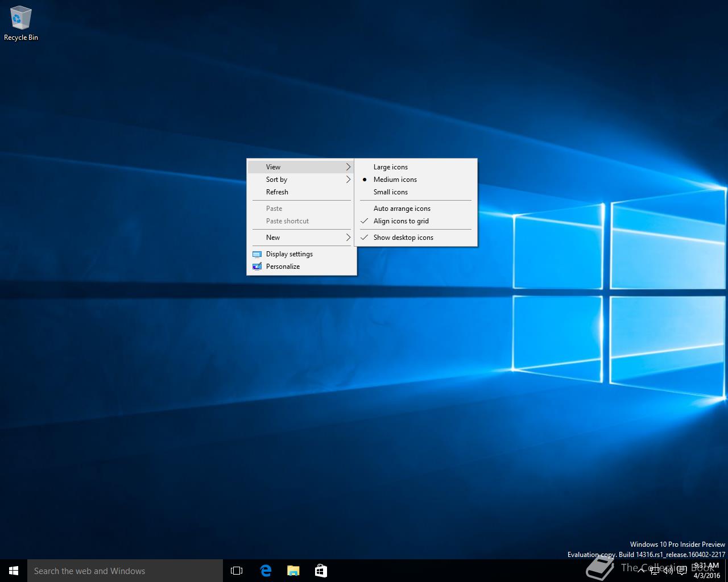Click the Display settings monitor icon

coord(257,254)
